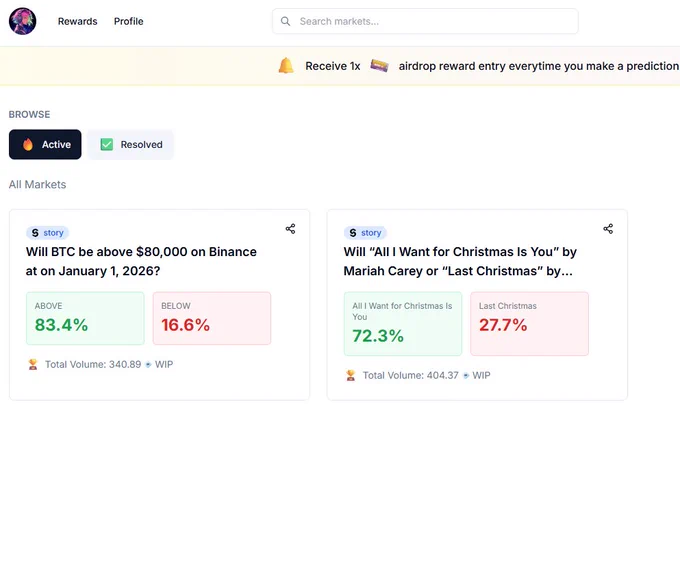
Task: Click the bell notification icon
Action: coord(286,66)
